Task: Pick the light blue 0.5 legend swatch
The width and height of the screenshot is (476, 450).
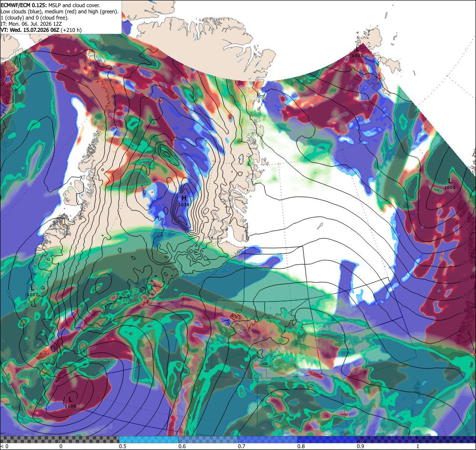Action: pyautogui.click(x=149, y=440)
